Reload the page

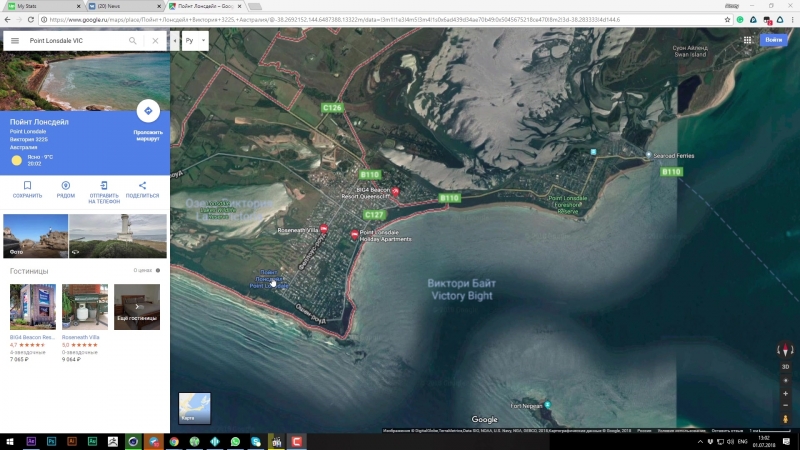31,19
